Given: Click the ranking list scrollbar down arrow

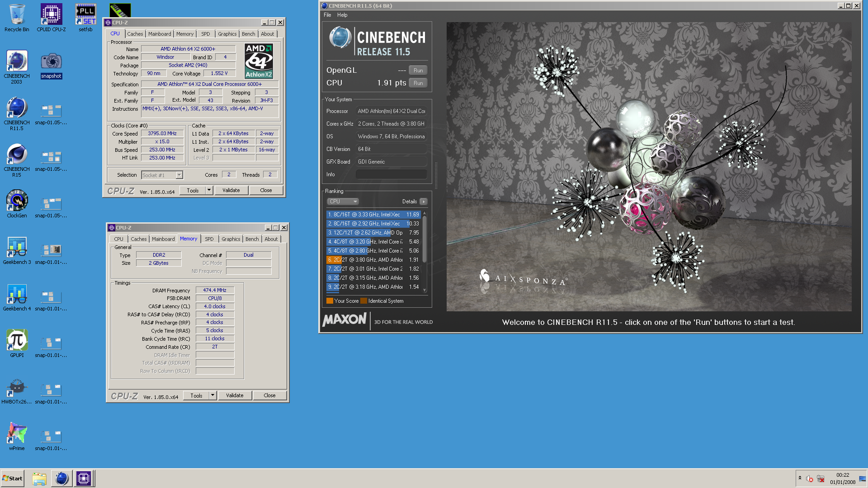Looking at the screenshot, I should coord(425,291).
